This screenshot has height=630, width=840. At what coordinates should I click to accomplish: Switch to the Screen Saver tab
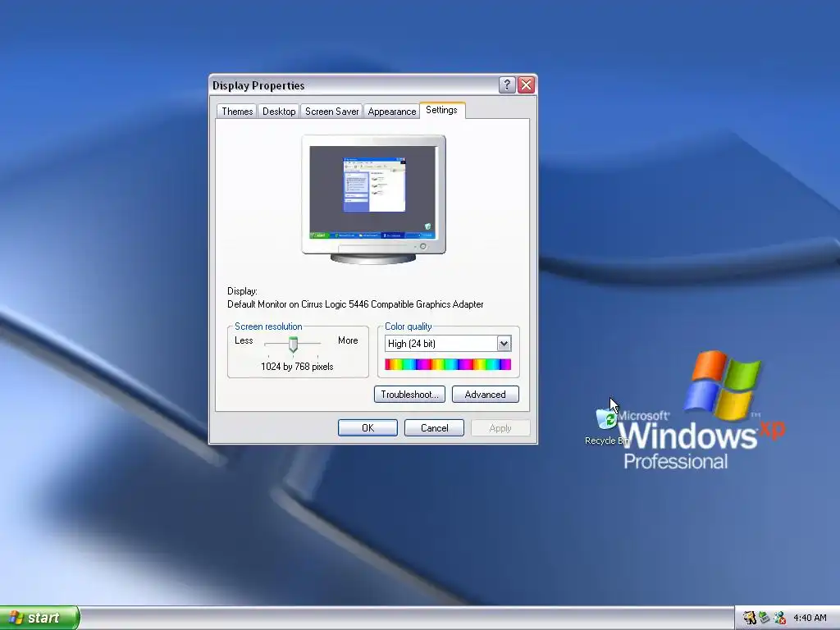[331, 112]
